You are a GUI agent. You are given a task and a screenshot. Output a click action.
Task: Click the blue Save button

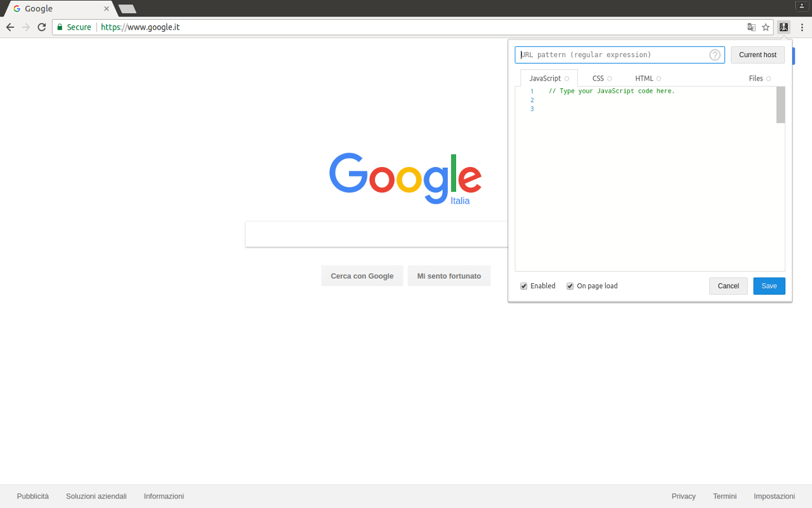tap(769, 286)
